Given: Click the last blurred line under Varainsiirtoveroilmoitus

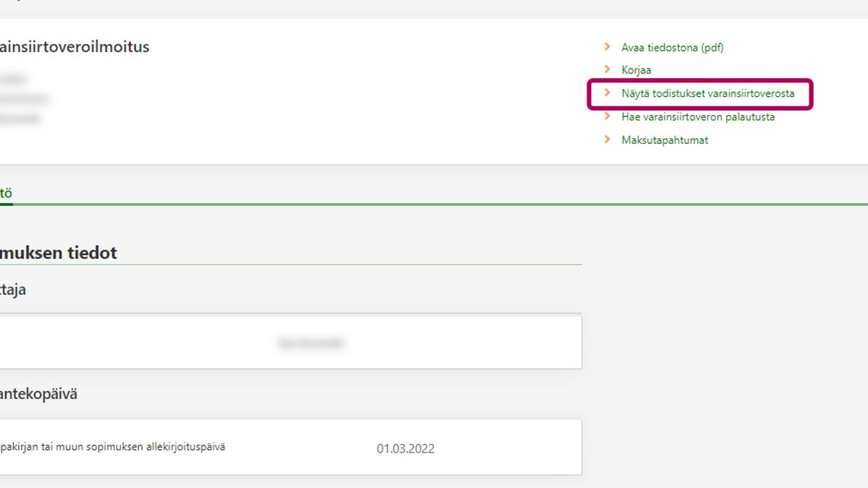Looking at the screenshot, I should (x=20, y=118).
